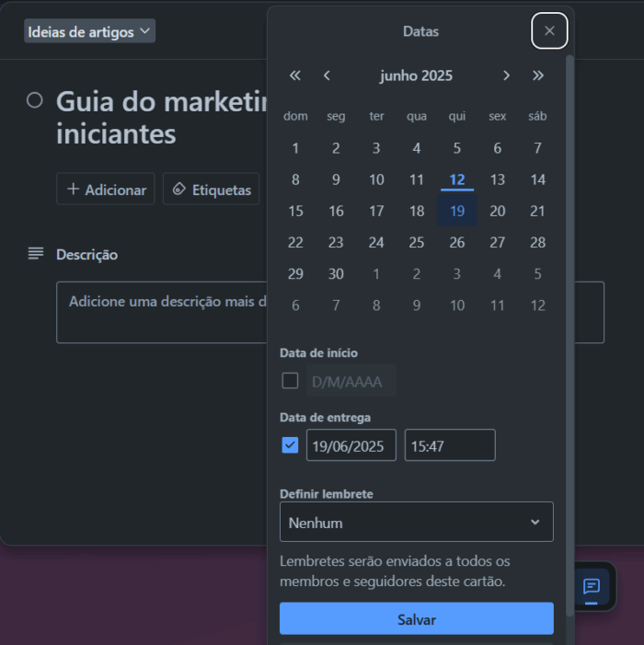
Task: Select June 15 in calendar
Action: [x=295, y=211]
